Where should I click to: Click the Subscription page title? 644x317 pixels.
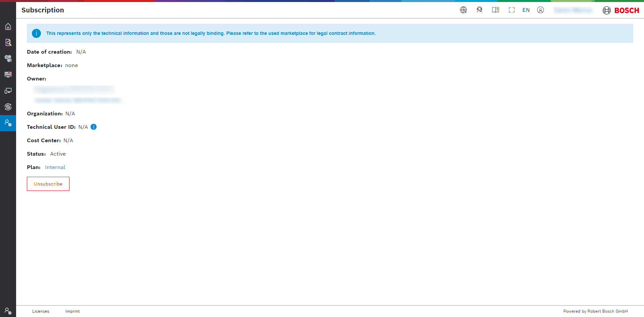tap(43, 10)
